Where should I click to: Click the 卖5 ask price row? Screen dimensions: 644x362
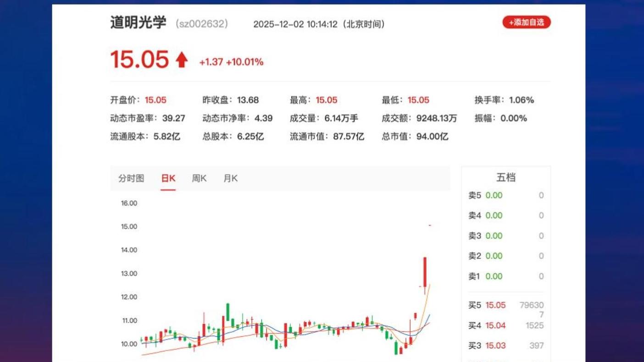(505, 196)
